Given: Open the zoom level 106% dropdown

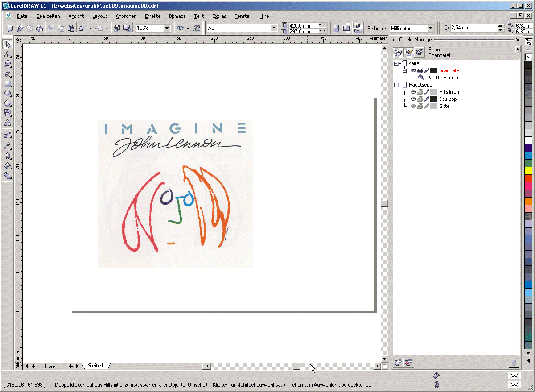Looking at the screenshot, I should tap(167, 28).
